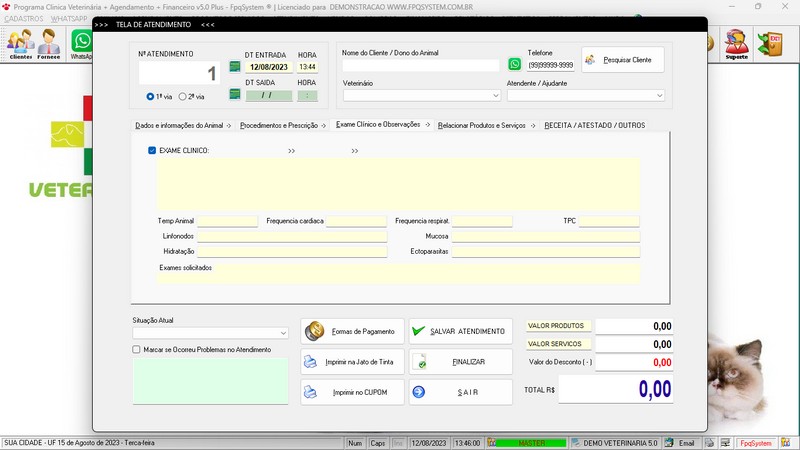The width and height of the screenshot is (800, 450).
Task: Click the Mucosa field
Action: point(545,236)
